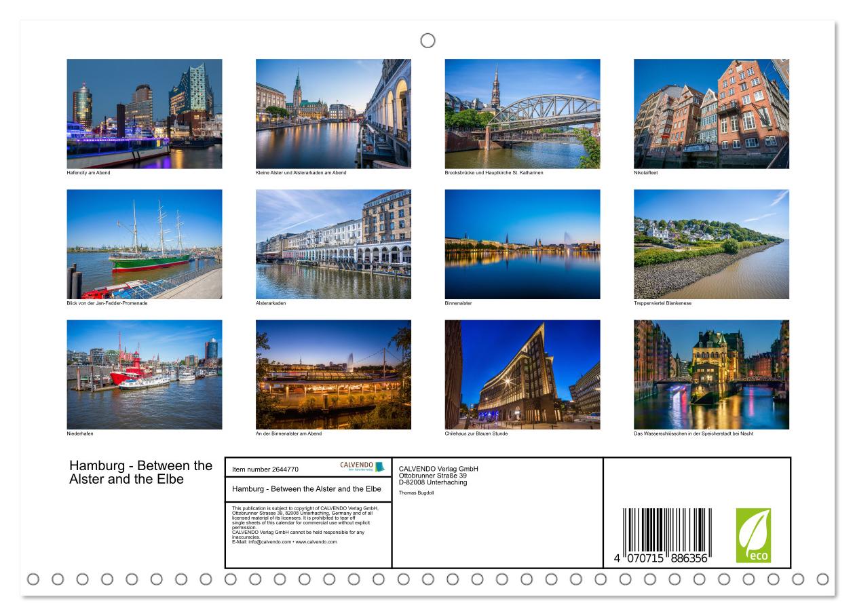Image resolution: width=855 pixels, height=616 pixels.
Task: Open the Kleine Alster und Alsterarkaden photo
Action: [x=333, y=114]
